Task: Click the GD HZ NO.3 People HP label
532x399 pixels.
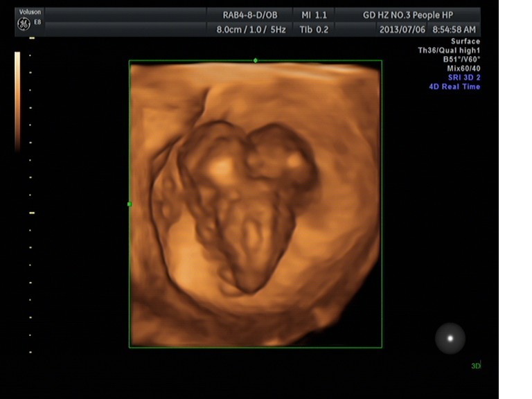Action: click(x=409, y=14)
